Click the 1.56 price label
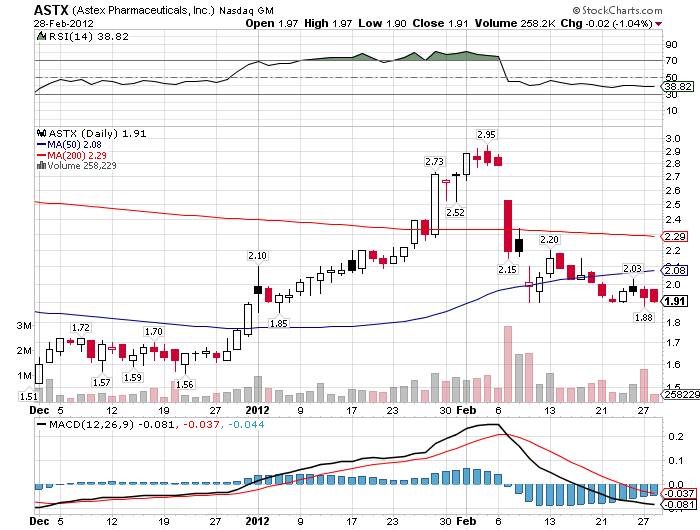The image size is (700, 530). pos(184,384)
